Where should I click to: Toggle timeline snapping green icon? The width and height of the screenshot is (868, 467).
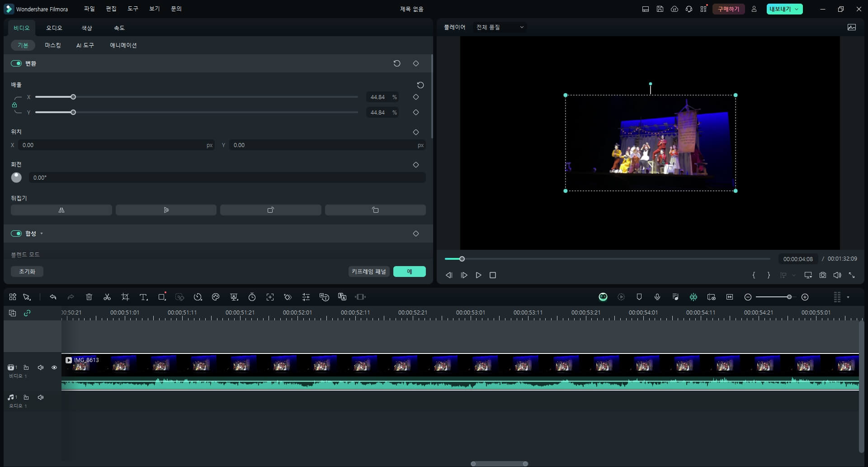coord(693,297)
